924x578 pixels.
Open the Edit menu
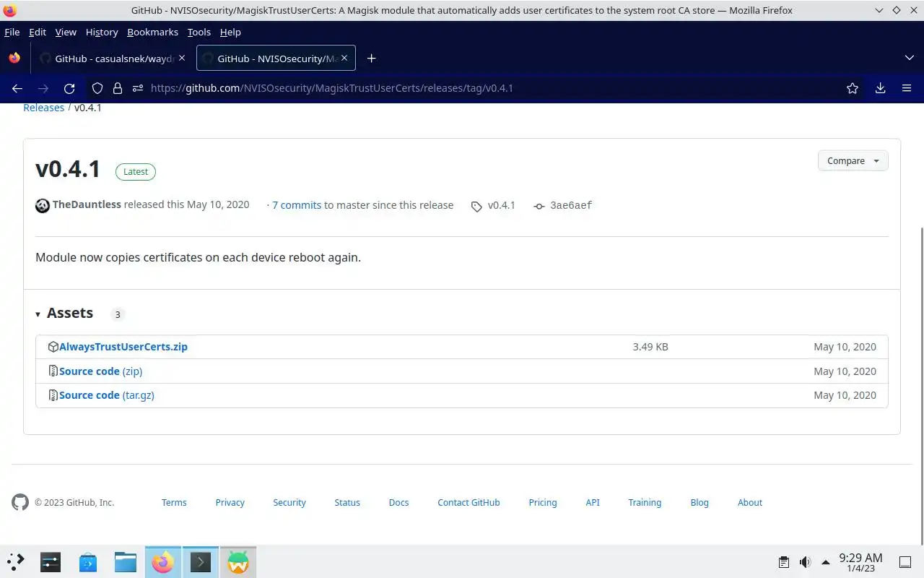click(38, 32)
